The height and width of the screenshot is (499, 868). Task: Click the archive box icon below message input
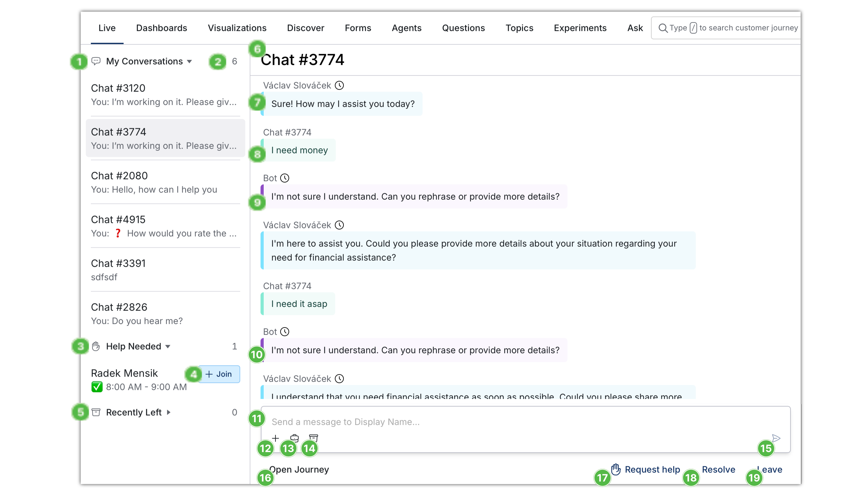click(314, 438)
